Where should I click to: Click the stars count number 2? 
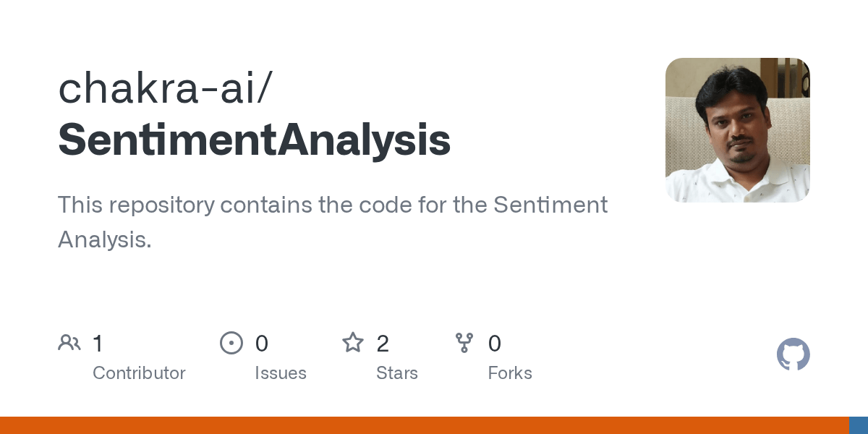click(x=383, y=344)
